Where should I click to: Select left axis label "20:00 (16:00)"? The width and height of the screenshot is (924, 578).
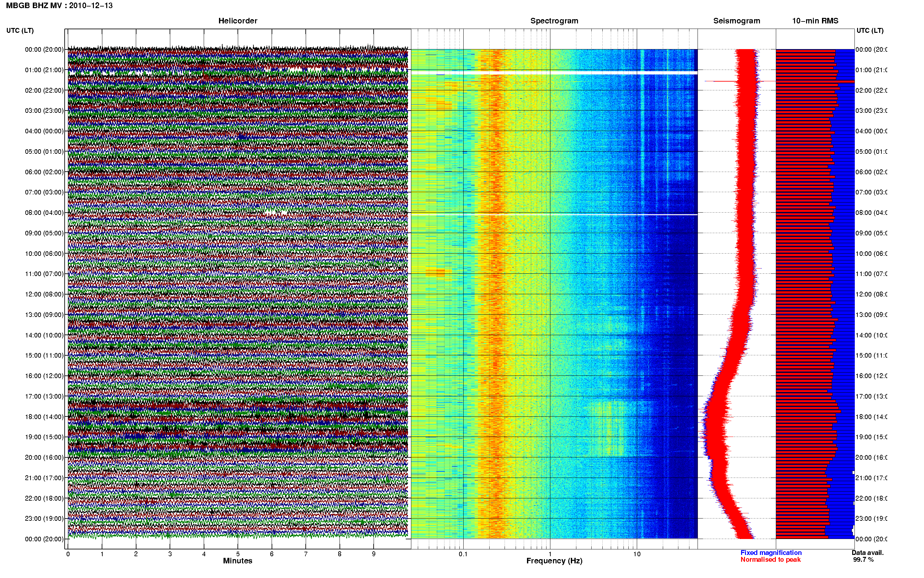click(x=44, y=457)
